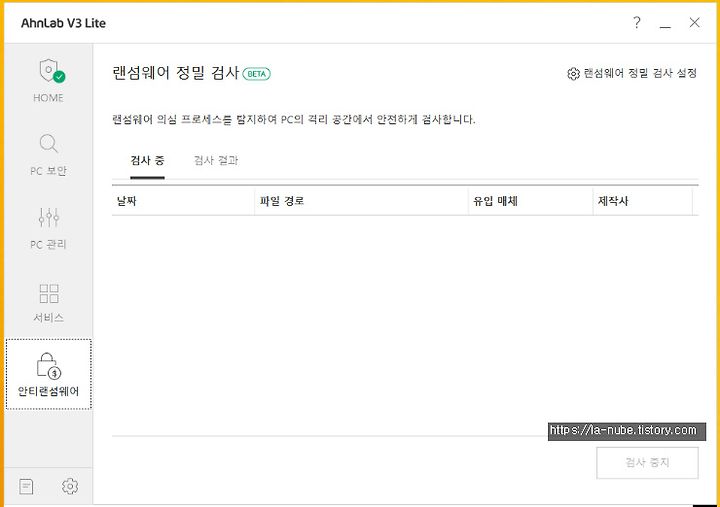720x507 pixels.
Task: Close the AhnLab V3 Lite window
Action: [694, 22]
